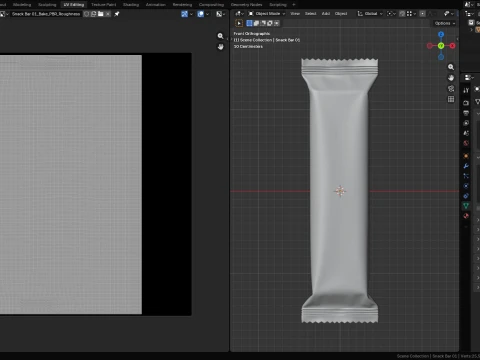Open the viewport Options dropdown

pos(445,23)
